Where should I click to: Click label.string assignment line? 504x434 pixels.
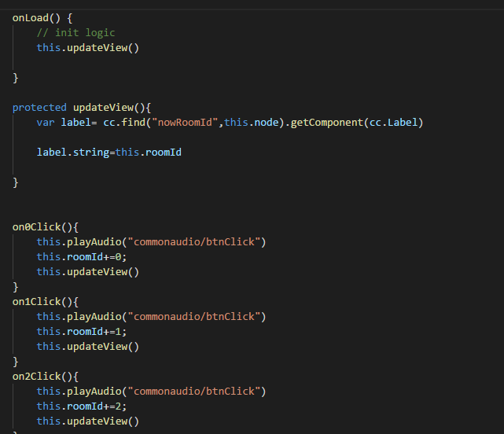tap(109, 153)
